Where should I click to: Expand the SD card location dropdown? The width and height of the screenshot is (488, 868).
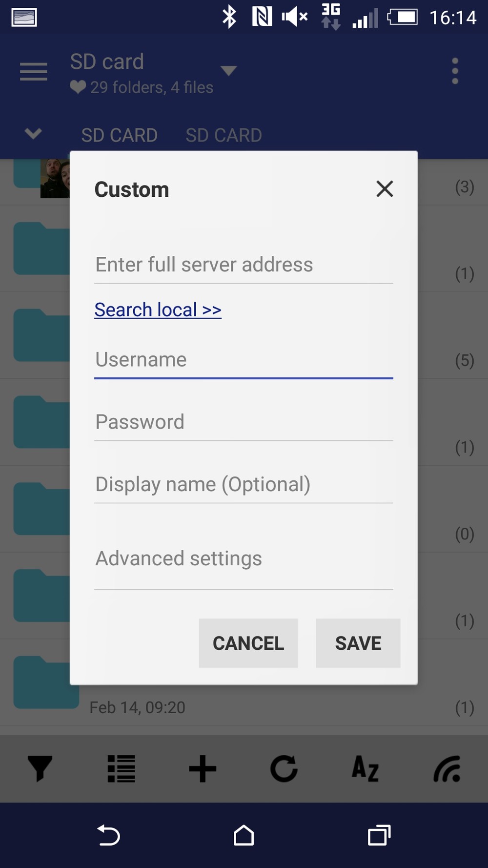coord(228,71)
